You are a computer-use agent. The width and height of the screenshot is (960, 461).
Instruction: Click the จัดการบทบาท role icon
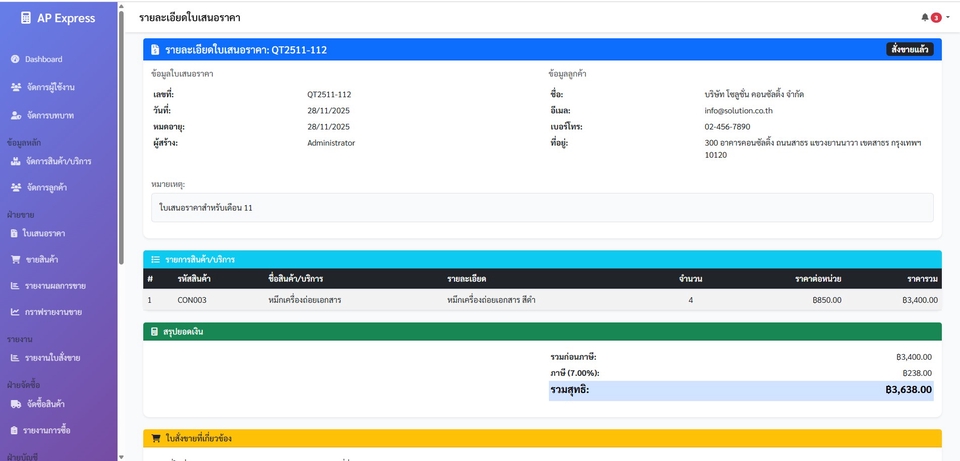point(16,115)
